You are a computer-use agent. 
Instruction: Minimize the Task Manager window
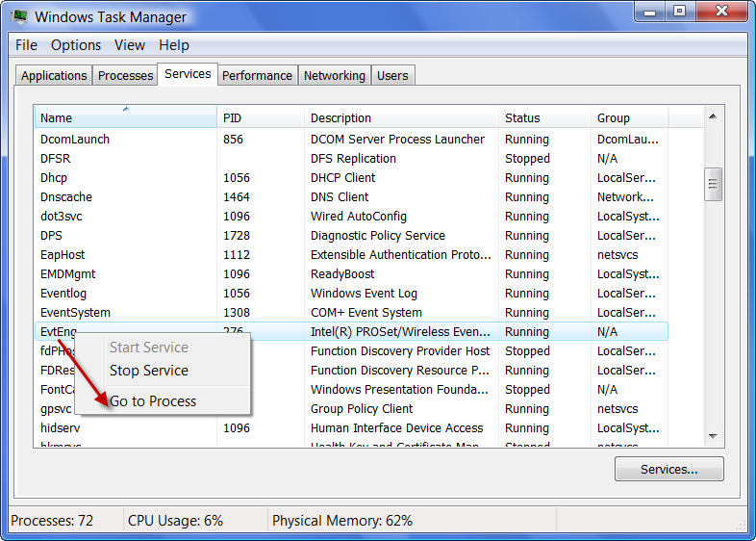coord(649,12)
